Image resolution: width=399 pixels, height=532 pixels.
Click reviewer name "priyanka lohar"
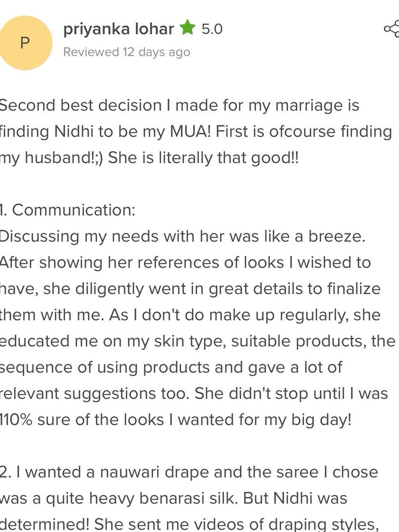pos(118,29)
